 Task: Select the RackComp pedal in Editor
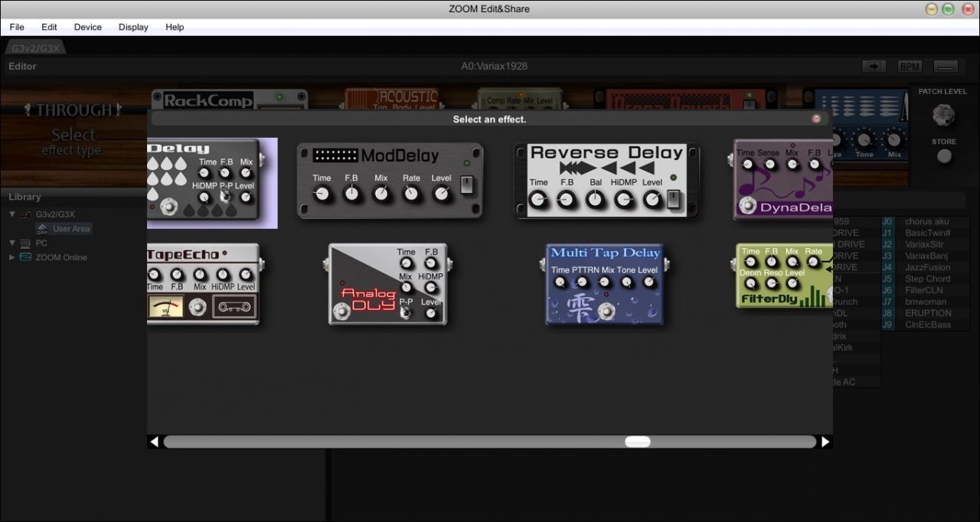pyautogui.click(x=230, y=100)
